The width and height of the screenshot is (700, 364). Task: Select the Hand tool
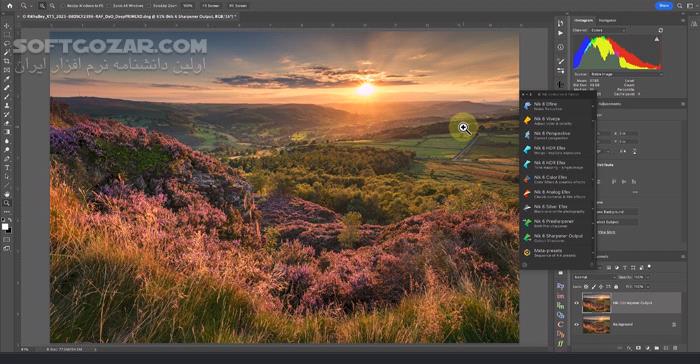click(7, 194)
